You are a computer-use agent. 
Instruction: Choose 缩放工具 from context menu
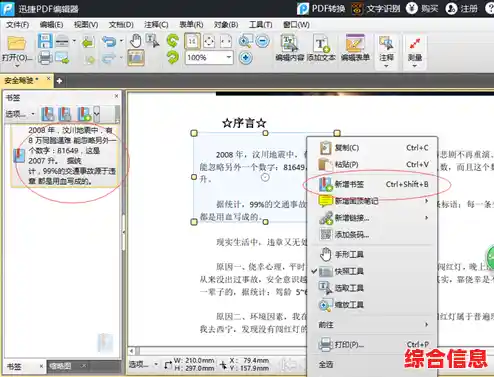pyautogui.click(x=373, y=305)
